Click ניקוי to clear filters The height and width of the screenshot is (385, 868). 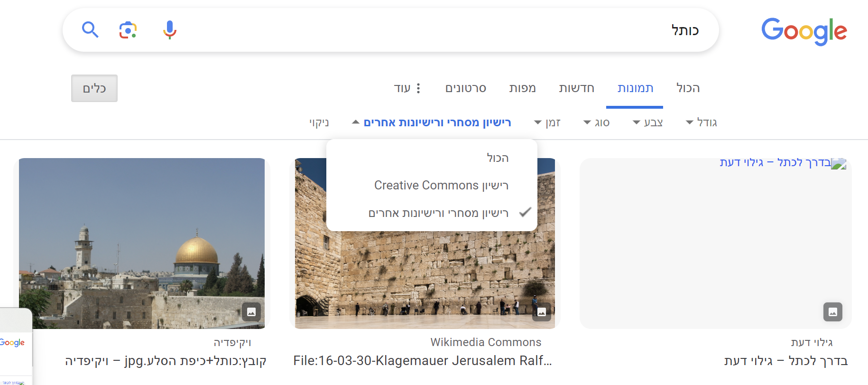point(319,123)
